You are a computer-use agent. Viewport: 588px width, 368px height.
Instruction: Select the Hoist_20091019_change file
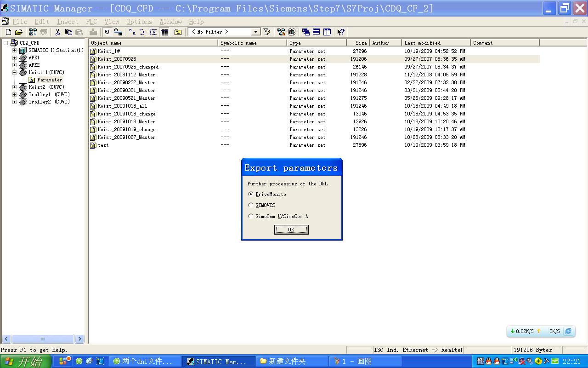[126, 130]
